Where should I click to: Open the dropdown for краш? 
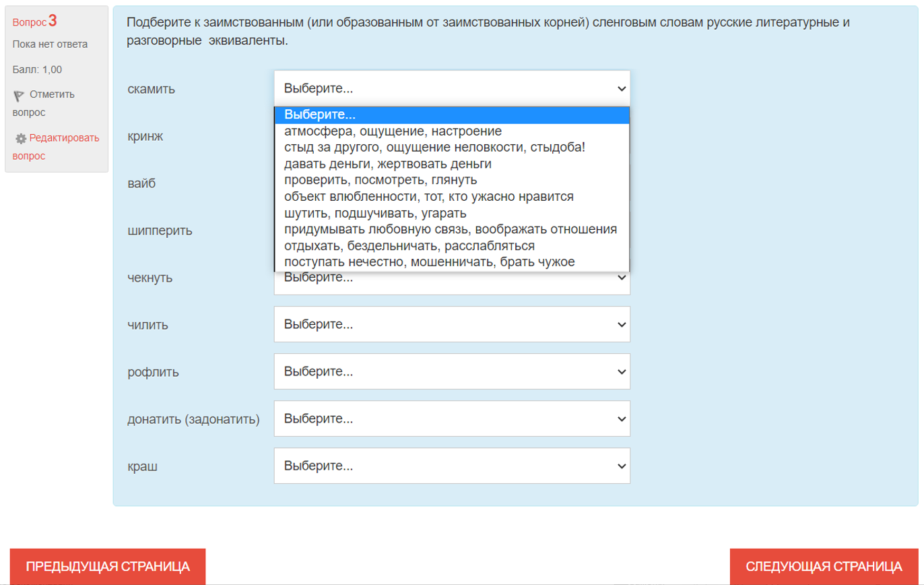(x=452, y=466)
